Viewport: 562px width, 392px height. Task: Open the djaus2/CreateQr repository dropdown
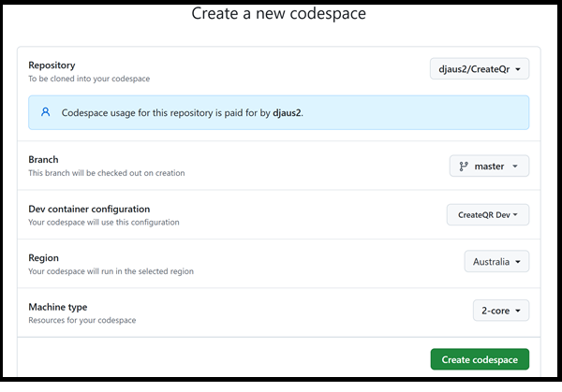click(x=479, y=68)
